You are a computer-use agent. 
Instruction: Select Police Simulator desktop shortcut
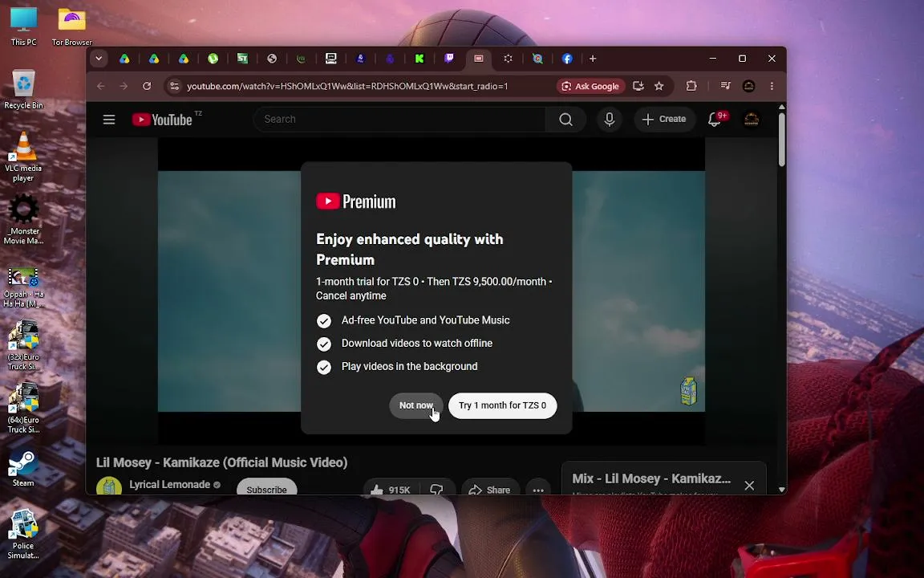pyautogui.click(x=23, y=534)
